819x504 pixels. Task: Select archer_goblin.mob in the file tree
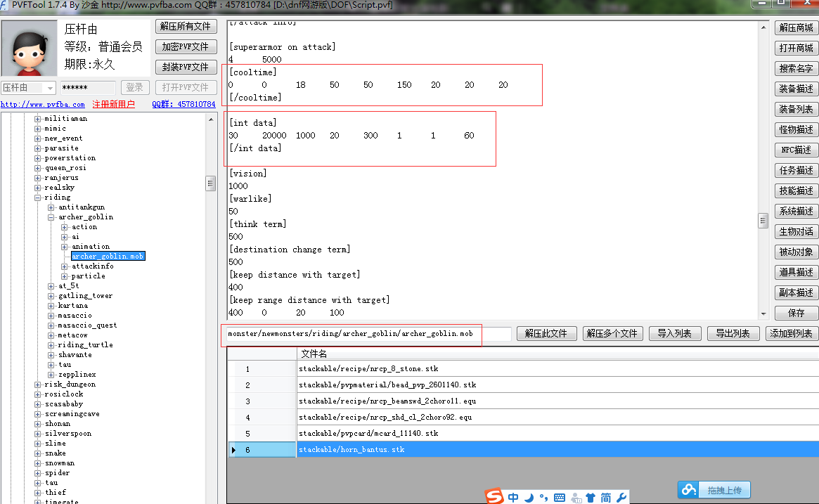tap(108, 257)
